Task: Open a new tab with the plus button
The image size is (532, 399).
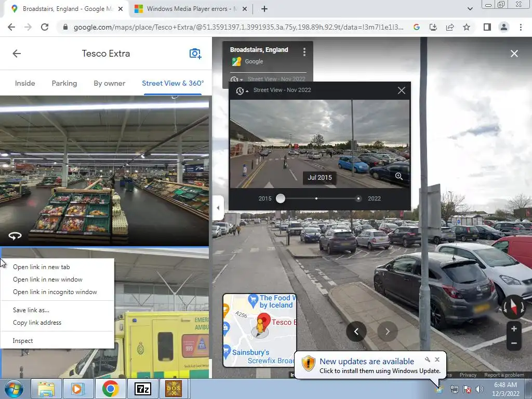Action: [x=264, y=9]
